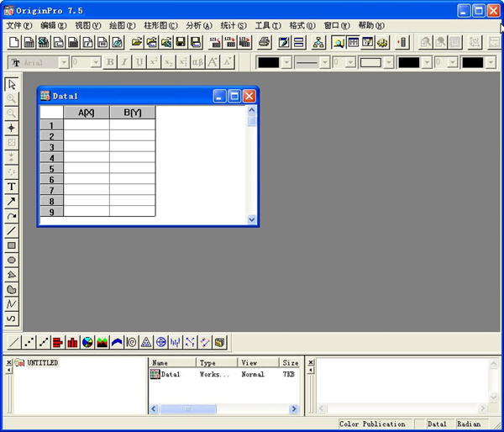Select column header B(Y) in Data1
Screen dimensions: 504x432
click(133, 113)
